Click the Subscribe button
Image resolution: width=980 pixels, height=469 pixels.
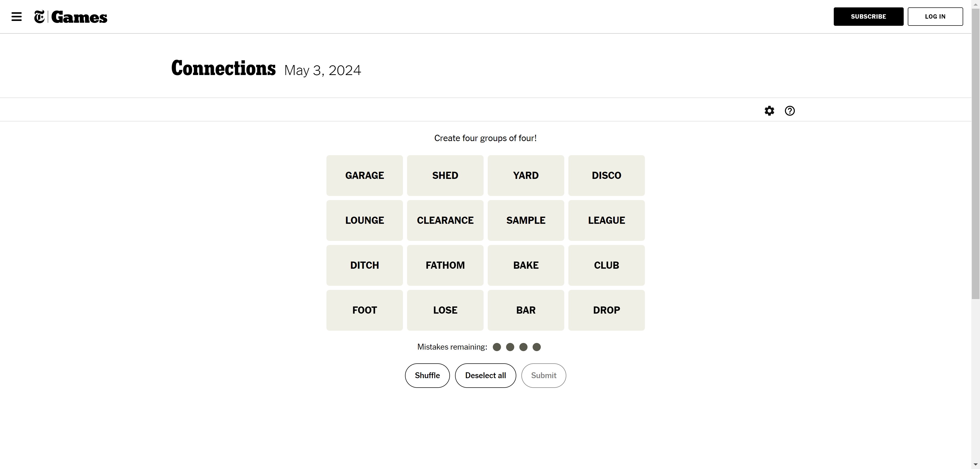point(868,16)
